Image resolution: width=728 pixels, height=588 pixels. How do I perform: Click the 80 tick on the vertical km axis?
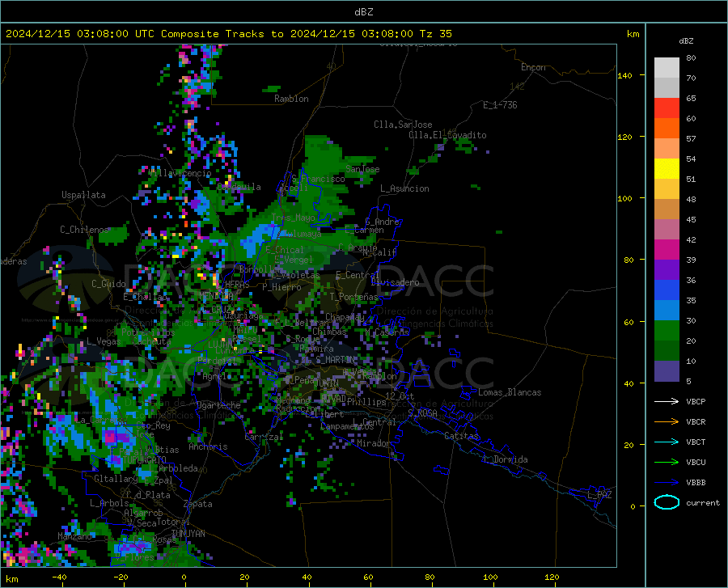click(629, 260)
